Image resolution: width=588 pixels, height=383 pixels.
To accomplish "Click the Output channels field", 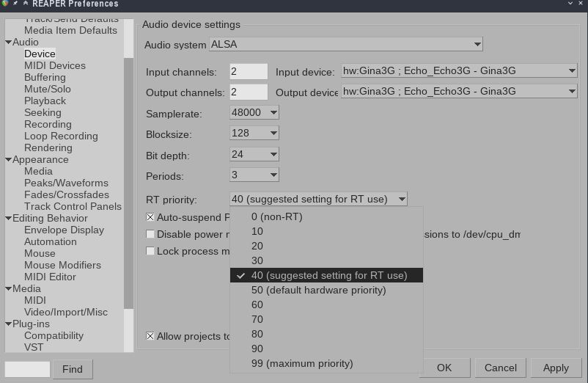I will (249, 92).
